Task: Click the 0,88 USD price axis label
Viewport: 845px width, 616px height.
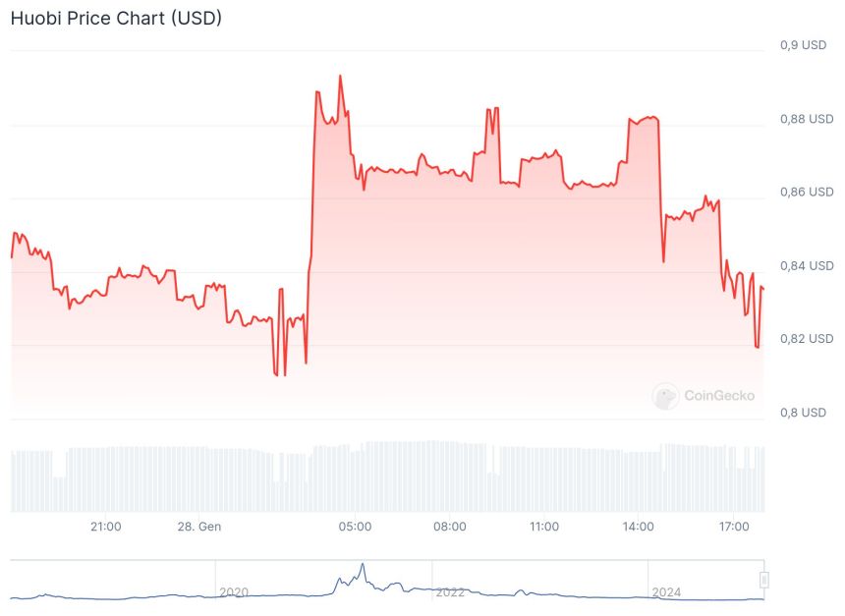Action: coord(806,119)
